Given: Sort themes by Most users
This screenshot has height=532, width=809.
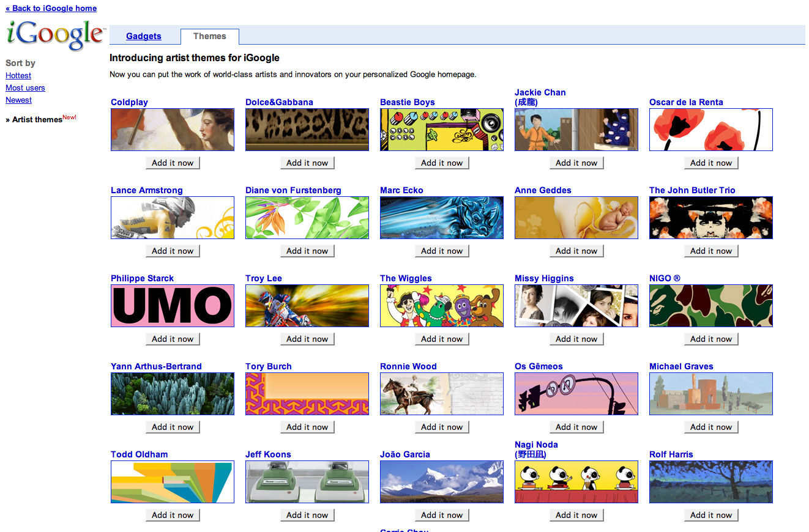Looking at the screenshot, I should [x=25, y=88].
